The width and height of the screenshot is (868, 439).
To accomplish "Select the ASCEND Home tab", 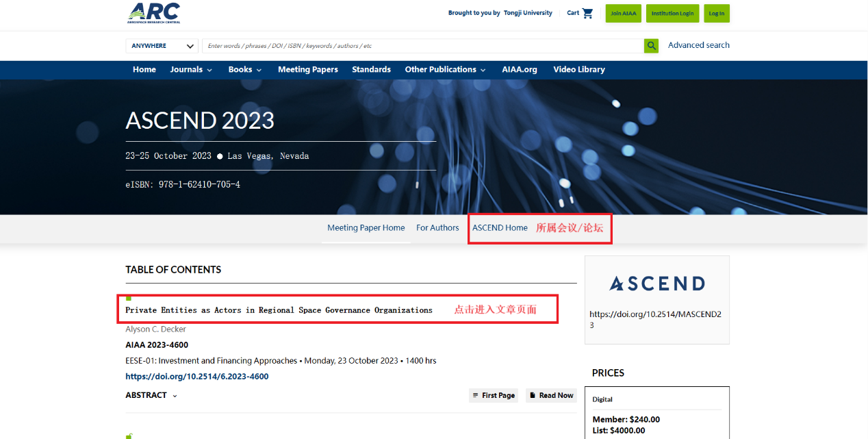I will (x=500, y=228).
